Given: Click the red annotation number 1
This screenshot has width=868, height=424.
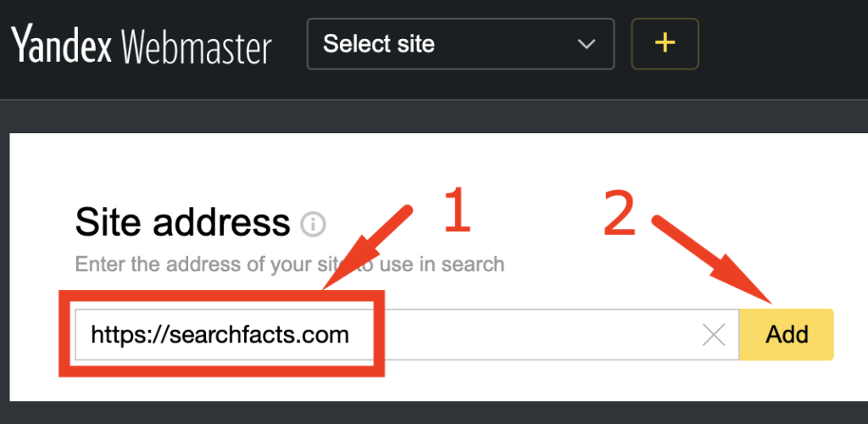Looking at the screenshot, I should coord(457,211).
